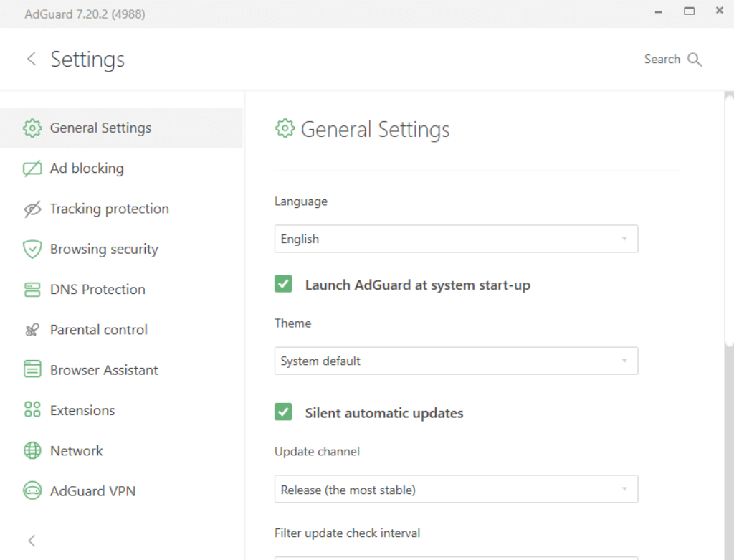Click the Browser Assistant window icon
The image size is (734, 560).
[32, 369]
